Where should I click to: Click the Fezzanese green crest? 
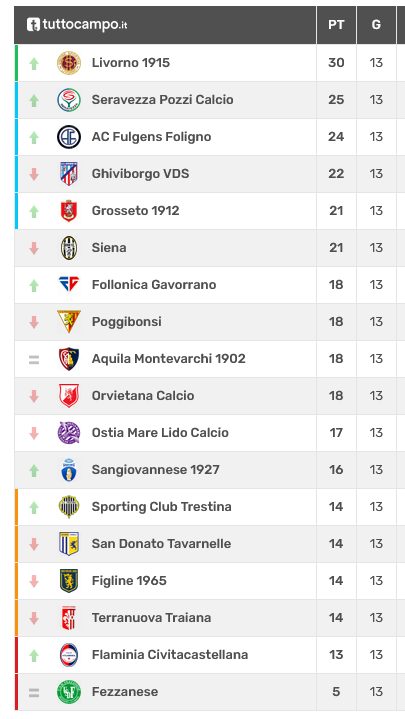click(69, 692)
